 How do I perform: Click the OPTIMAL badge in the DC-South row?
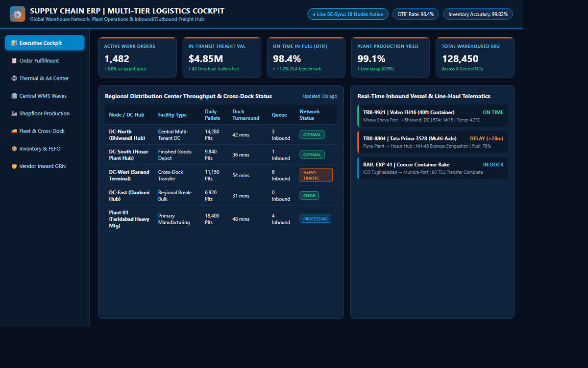pos(312,155)
